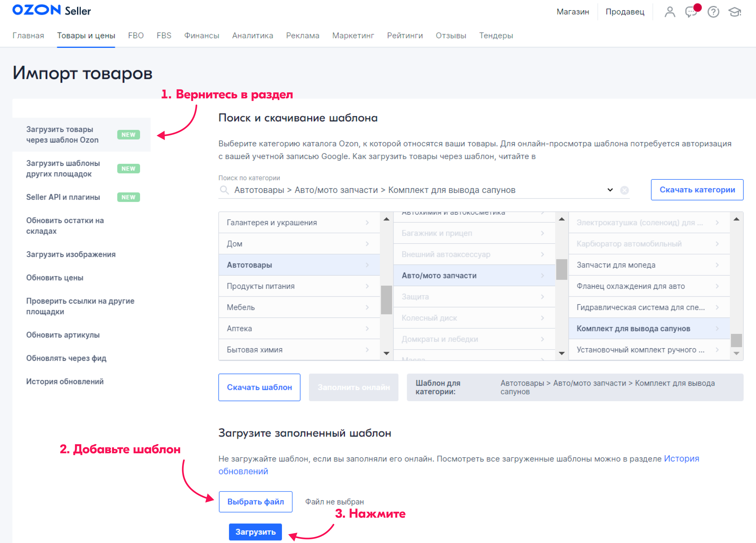Viewport: 756px width, 543px height.
Task: Expand Продукты питания category
Action: click(x=299, y=286)
